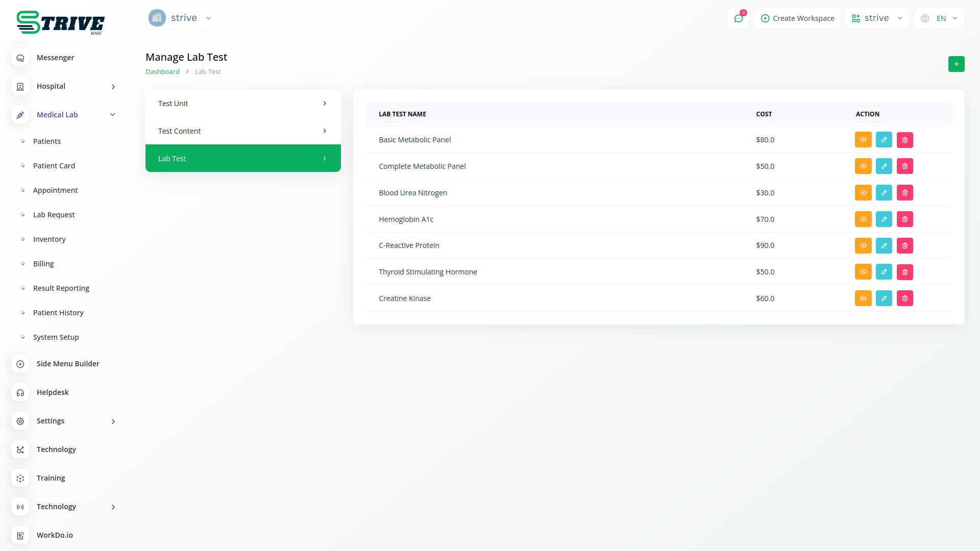980x551 pixels.
Task: Open the strive workspace dropdown in header
Action: pyautogui.click(x=876, y=18)
